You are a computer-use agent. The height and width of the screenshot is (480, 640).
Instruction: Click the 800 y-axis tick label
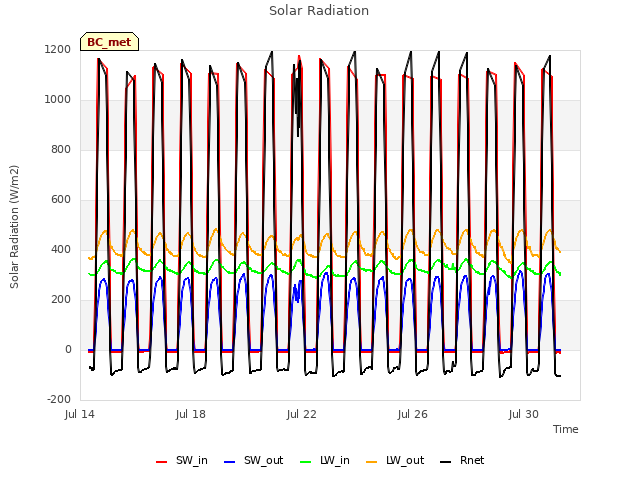click(x=61, y=149)
